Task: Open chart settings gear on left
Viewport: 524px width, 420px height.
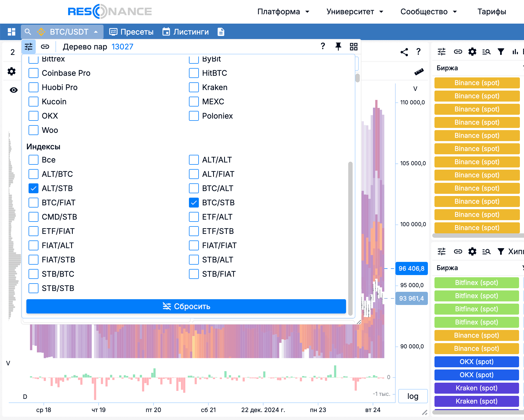Action: click(x=12, y=72)
